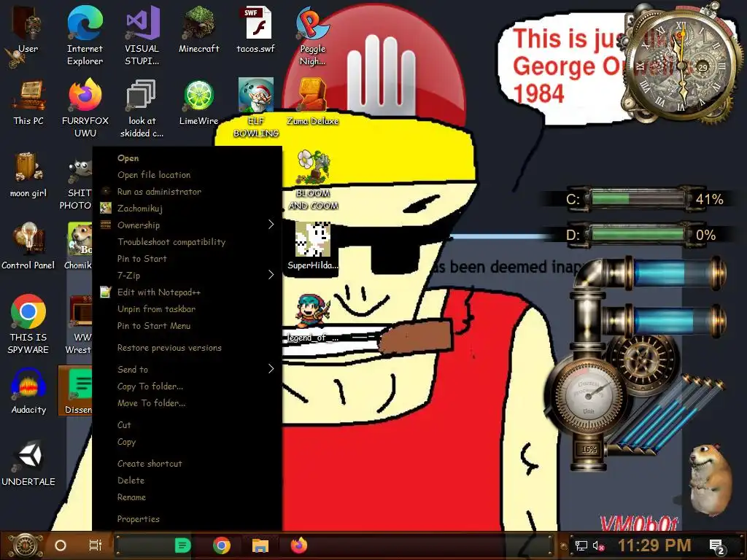Open the VISUAL STUPI... shortcut
747x560 pixels.
(x=142, y=34)
